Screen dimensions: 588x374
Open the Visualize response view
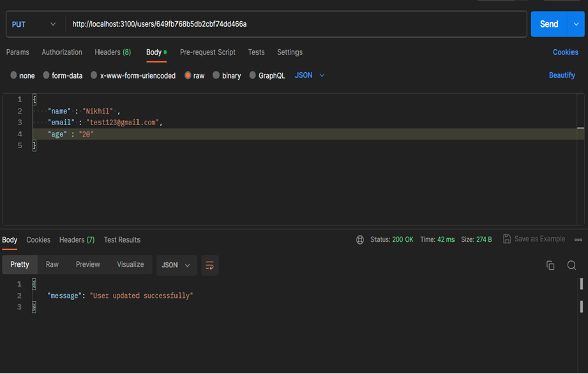(x=130, y=265)
